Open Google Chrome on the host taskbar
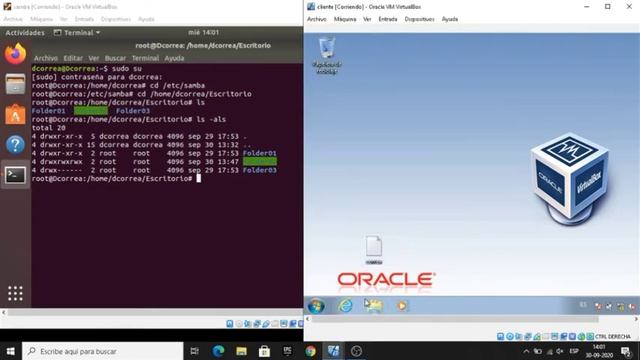 (x=310, y=351)
